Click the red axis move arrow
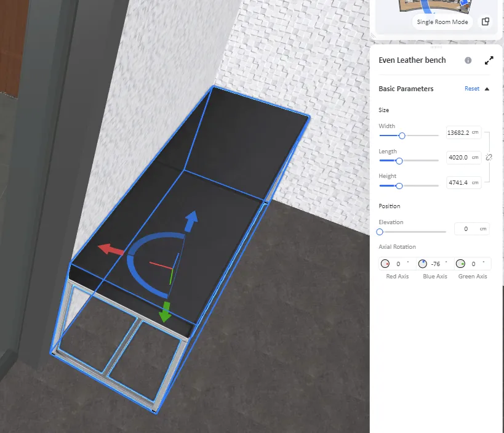 coord(110,249)
